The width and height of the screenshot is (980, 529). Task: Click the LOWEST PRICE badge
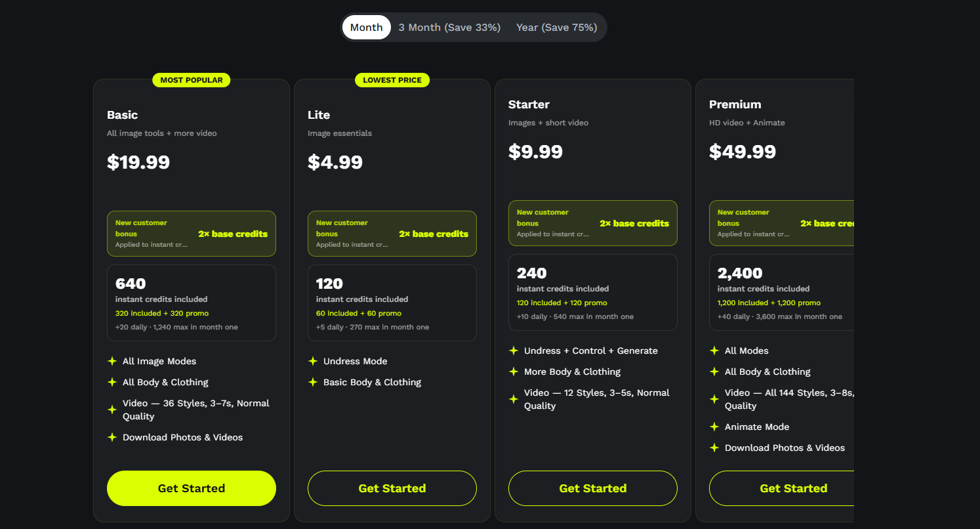[392, 80]
